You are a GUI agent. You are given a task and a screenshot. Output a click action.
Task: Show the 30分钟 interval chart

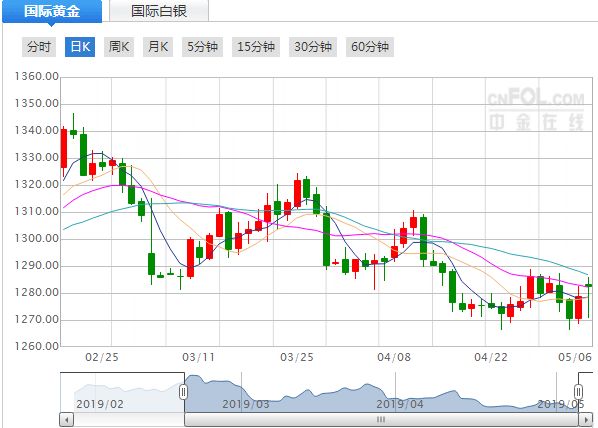[x=313, y=47]
